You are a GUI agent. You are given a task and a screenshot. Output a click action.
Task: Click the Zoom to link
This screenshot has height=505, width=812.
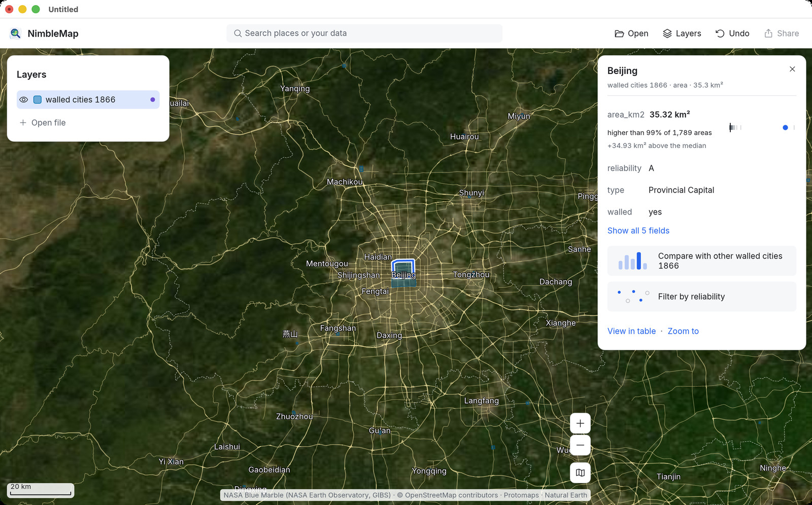click(683, 331)
